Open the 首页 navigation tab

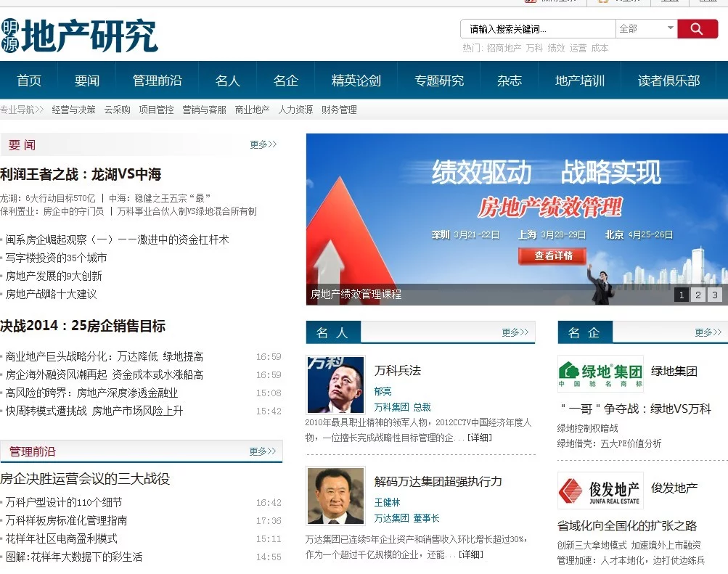coord(29,81)
